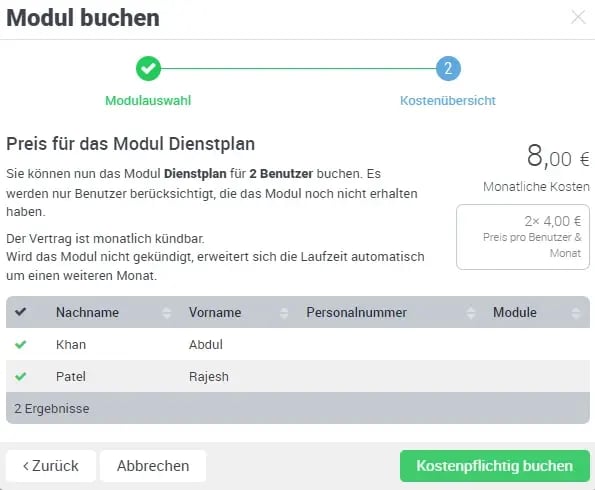Click the green progress line between steps
The width and height of the screenshot is (595, 490).
click(x=298, y=69)
